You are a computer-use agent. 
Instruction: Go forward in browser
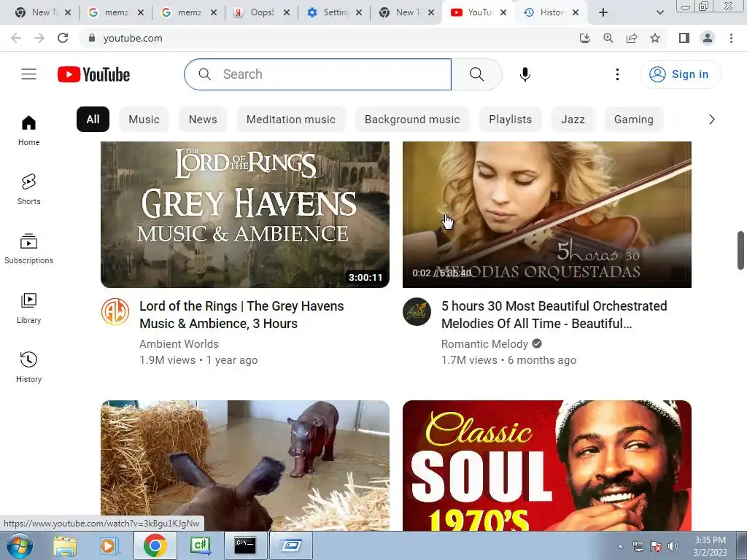39,38
